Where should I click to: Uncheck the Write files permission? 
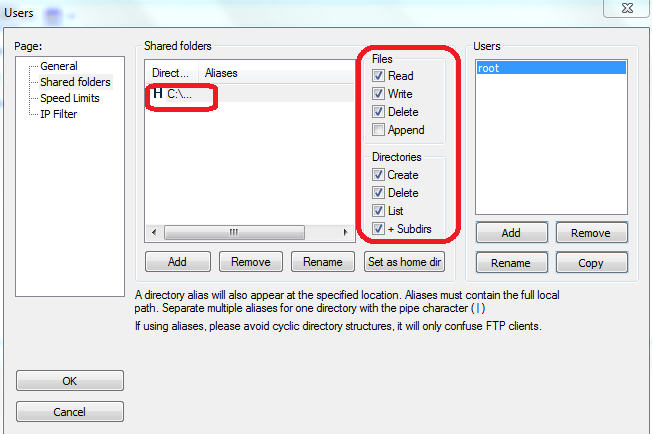click(378, 94)
